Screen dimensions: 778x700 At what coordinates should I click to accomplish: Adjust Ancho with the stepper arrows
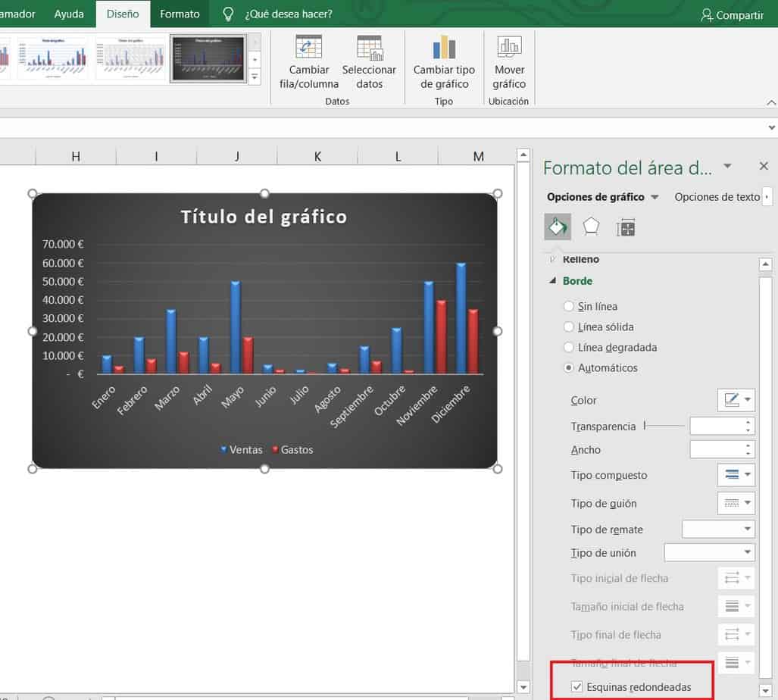[748, 449]
